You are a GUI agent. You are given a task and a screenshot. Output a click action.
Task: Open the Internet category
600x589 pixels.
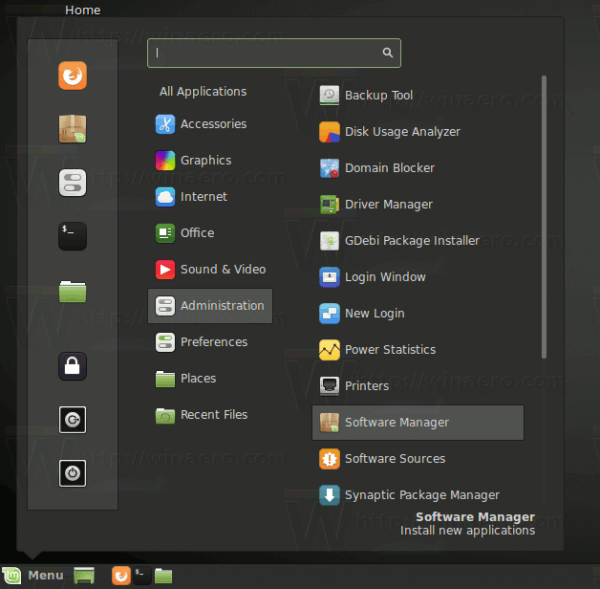[x=210, y=197]
